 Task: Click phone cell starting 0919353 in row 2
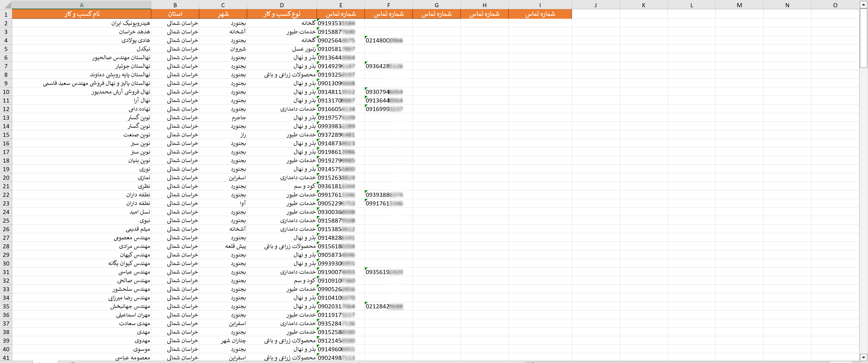click(341, 23)
